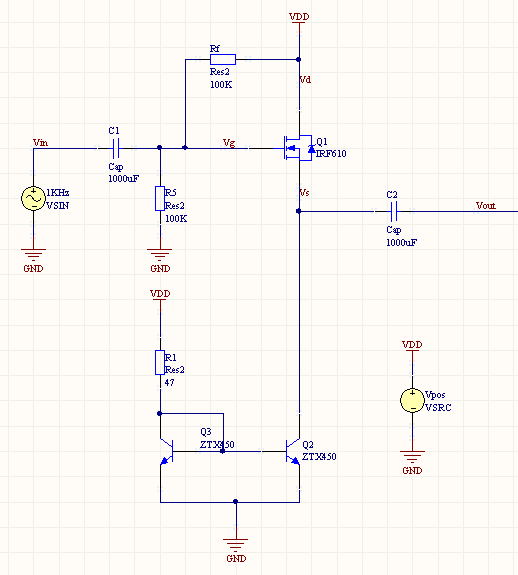Click the junction dot at Vs output node

[x=299, y=211]
